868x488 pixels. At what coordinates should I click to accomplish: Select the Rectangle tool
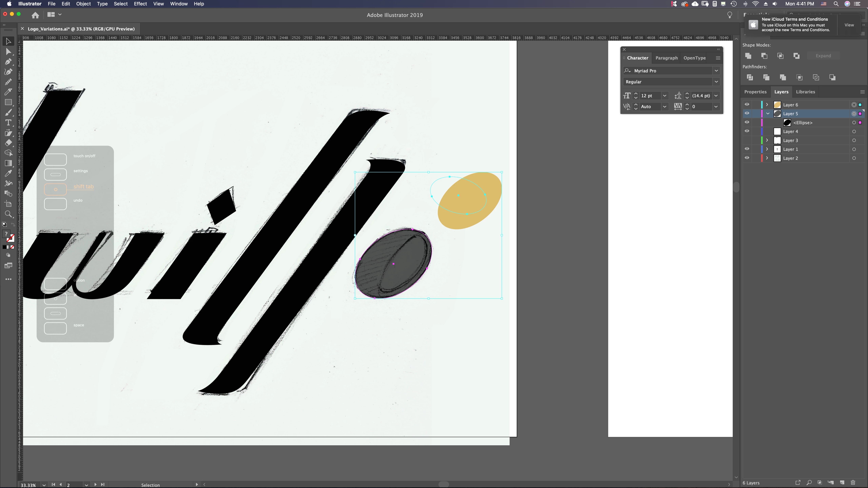coord(8,102)
